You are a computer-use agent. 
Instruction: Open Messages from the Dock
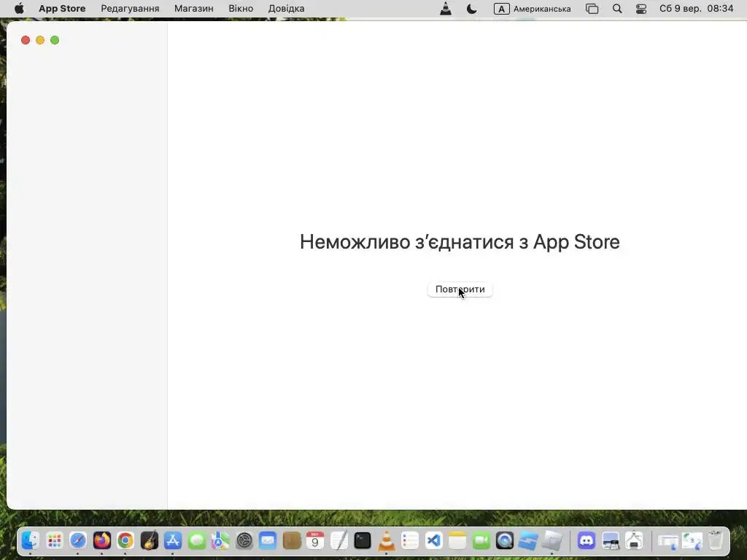point(197,540)
